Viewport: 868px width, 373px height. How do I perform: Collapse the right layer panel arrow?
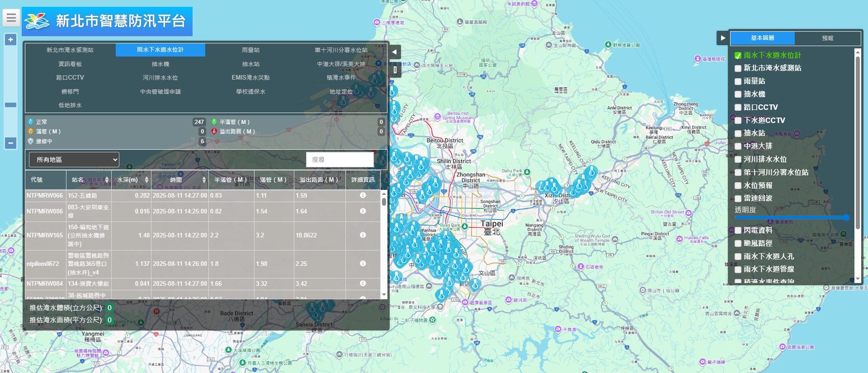722,38
